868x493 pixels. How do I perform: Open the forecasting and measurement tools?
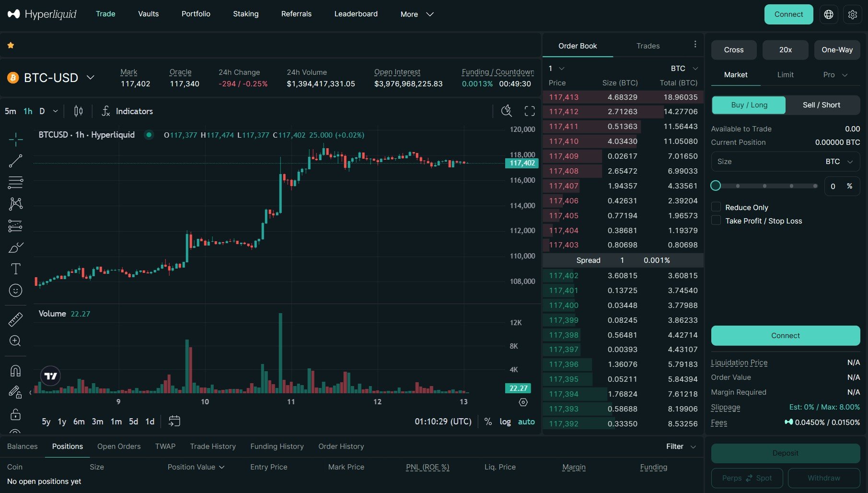point(15,225)
